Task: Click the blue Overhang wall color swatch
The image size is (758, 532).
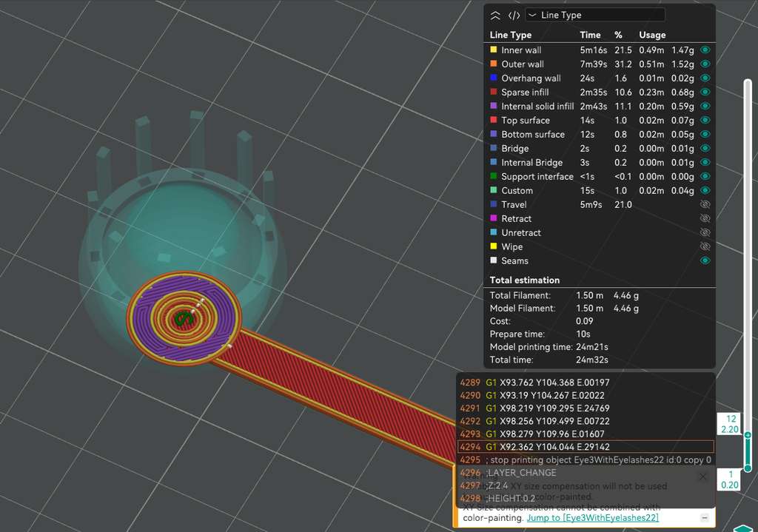Action: tap(494, 77)
